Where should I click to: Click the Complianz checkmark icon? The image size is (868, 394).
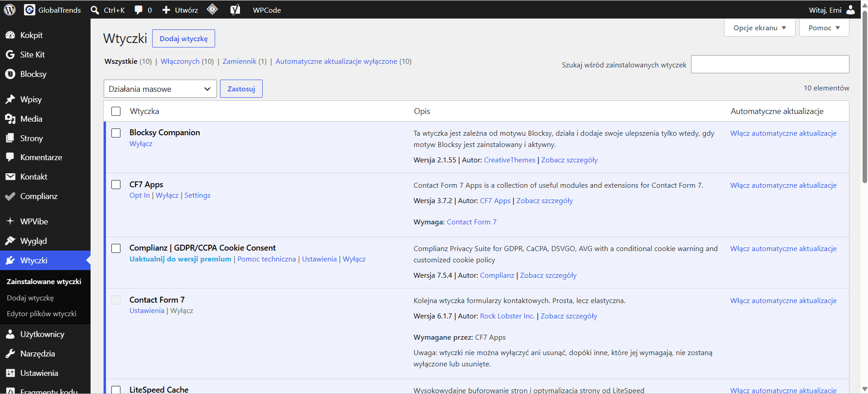click(10, 196)
